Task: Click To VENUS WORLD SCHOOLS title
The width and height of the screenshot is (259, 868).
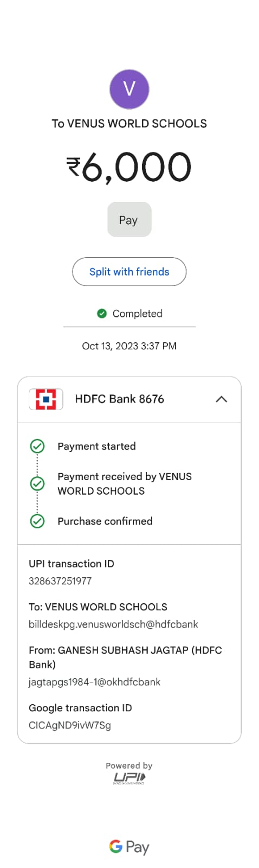Action: point(129,124)
